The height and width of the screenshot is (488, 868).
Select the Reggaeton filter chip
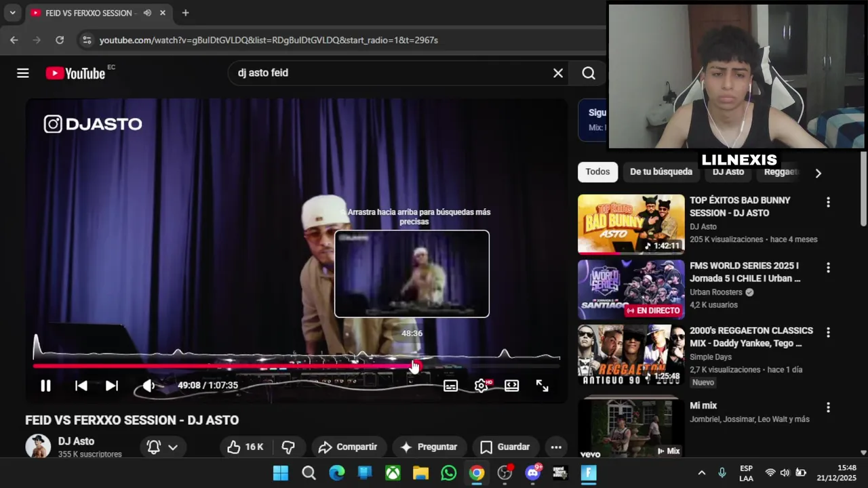(x=781, y=172)
